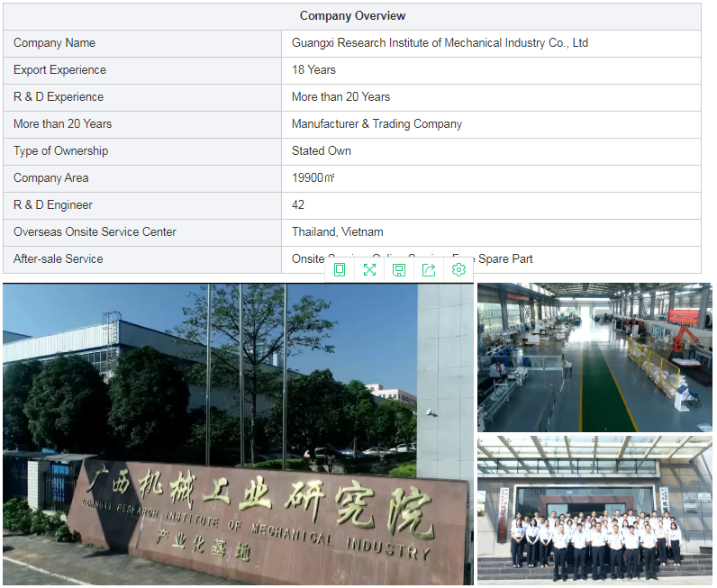Select the Manufacturer & Trading Company text
The width and height of the screenshot is (717, 588).
377,124
